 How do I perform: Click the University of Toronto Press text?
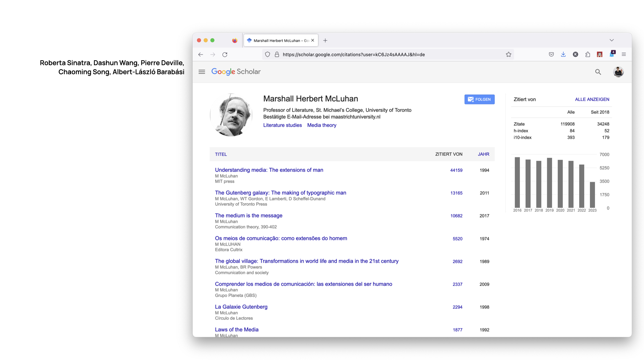pyautogui.click(x=241, y=204)
